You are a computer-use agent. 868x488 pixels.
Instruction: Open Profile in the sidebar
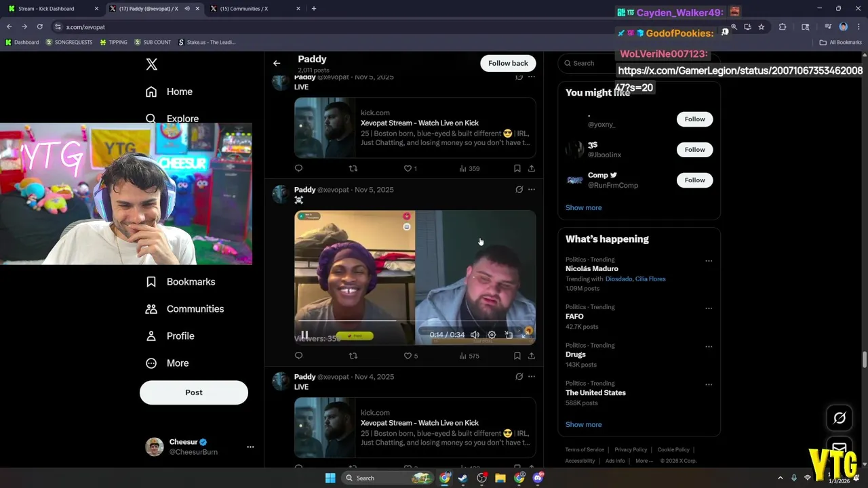coord(171,336)
